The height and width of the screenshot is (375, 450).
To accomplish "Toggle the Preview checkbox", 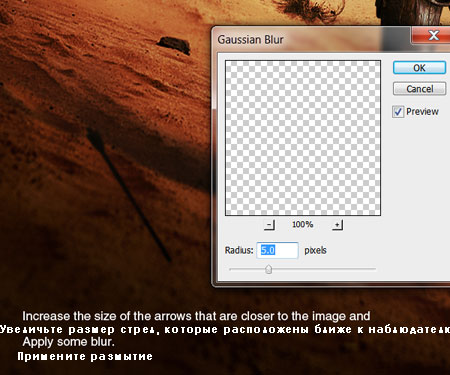I will point(398,112).
